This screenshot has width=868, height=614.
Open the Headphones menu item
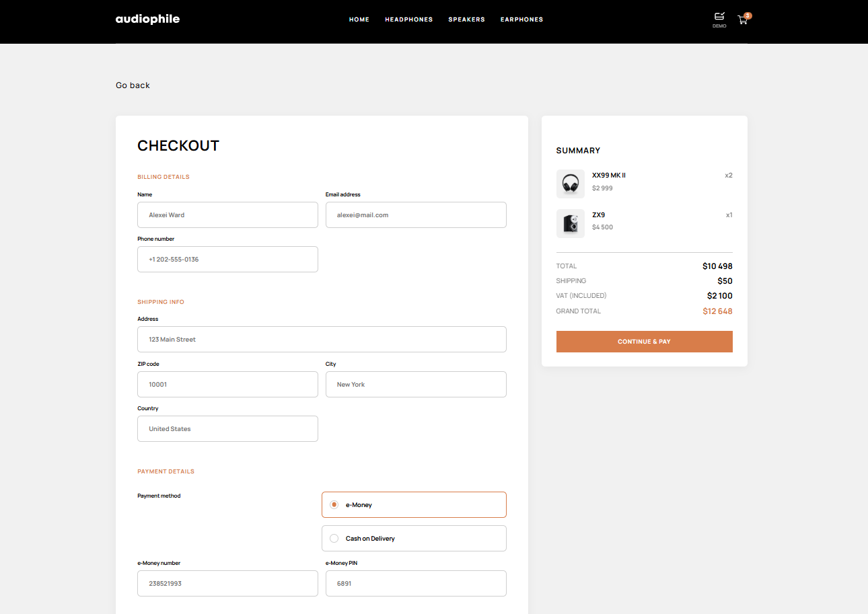click(409, 20)
